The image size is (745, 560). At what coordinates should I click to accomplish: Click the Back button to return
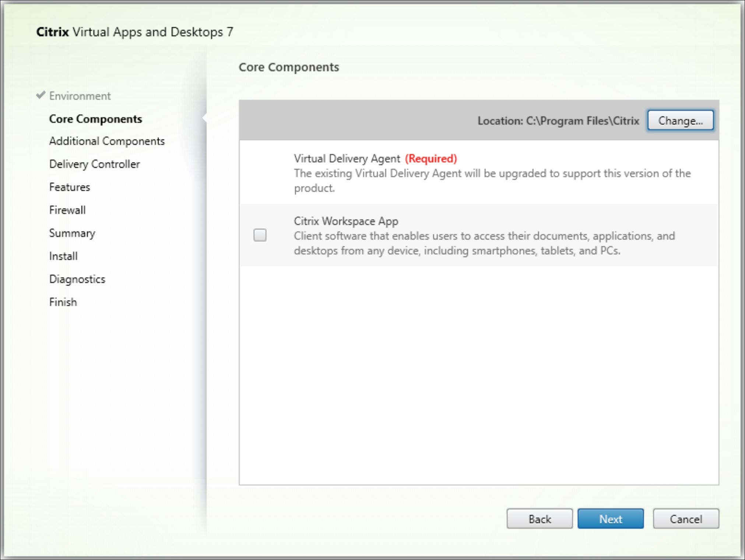tap(540, 520)
